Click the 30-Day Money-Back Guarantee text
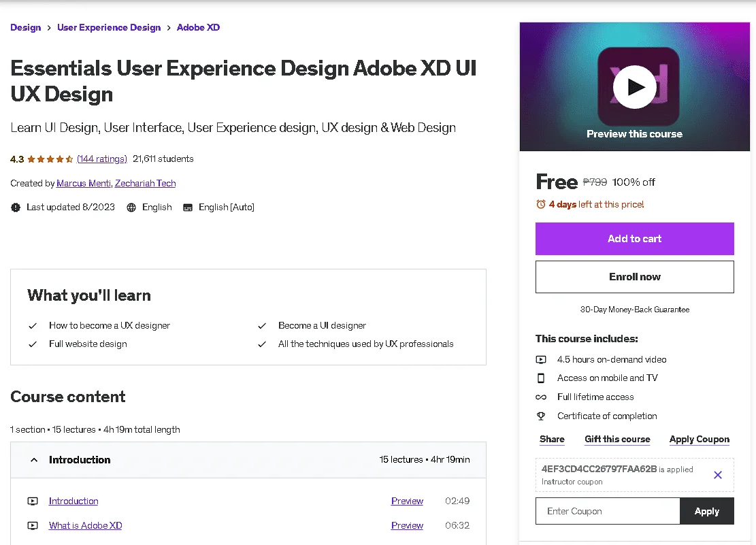This screenshot has height=545, width=756. [634, 310]
